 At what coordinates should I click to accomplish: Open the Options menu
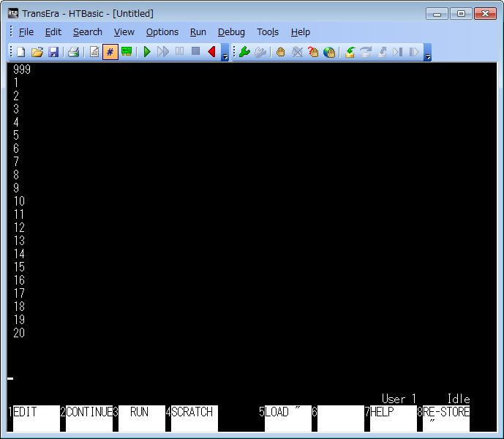point(162,32)
